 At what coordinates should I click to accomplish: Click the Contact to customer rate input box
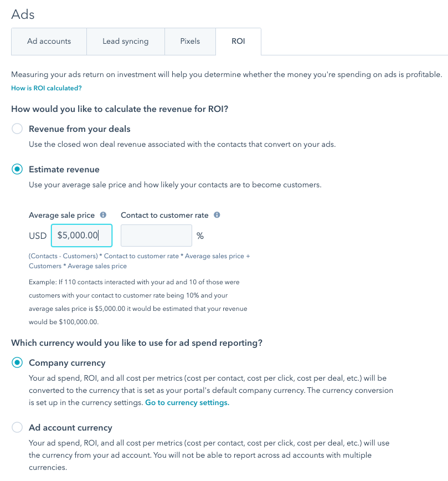tap(156, 236)
